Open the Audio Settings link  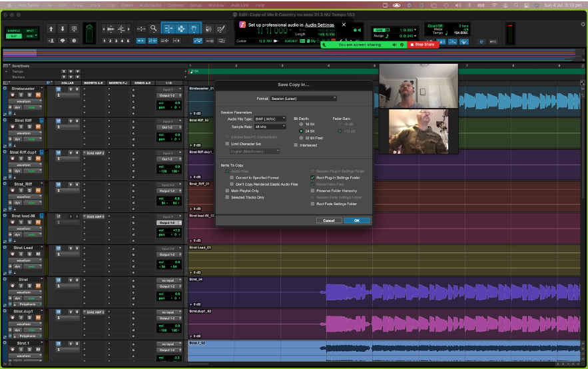[x=320, y=25]
